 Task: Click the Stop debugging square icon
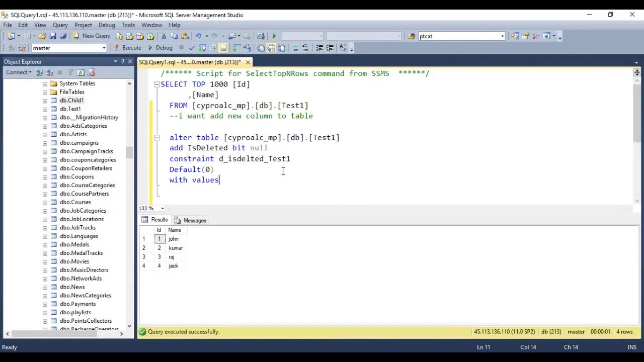pyautogui.click(x=182, y=48)
